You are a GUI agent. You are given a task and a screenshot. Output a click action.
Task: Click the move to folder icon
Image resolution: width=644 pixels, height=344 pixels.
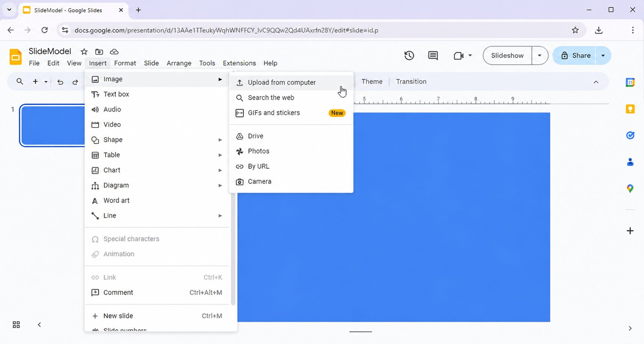[99, 51]
